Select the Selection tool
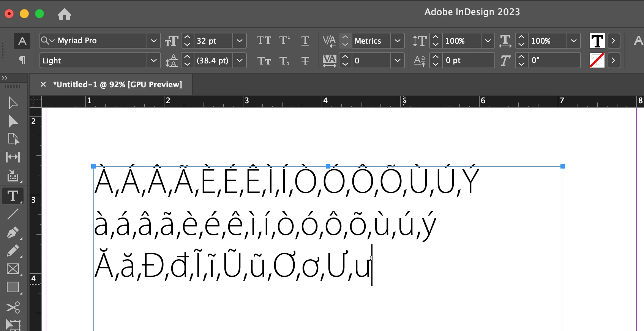Viewport: 644px width, 331px height. coord(13,103)
